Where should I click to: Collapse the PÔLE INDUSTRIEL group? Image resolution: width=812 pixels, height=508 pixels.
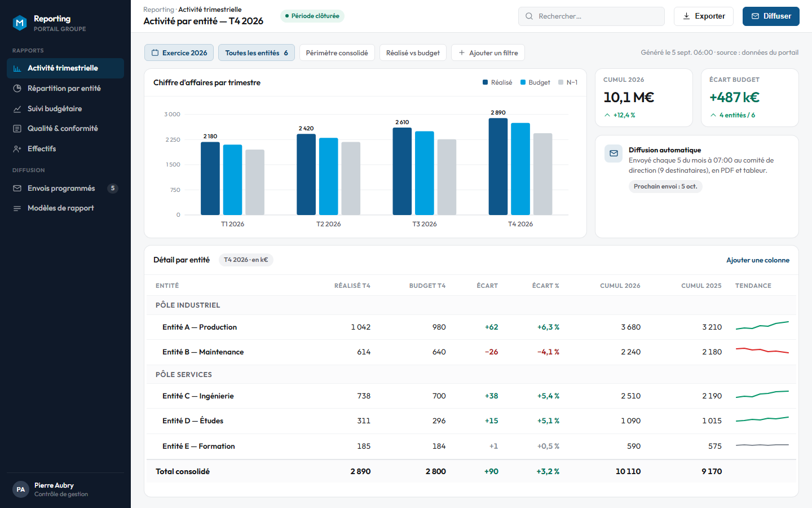pos(470,305)
